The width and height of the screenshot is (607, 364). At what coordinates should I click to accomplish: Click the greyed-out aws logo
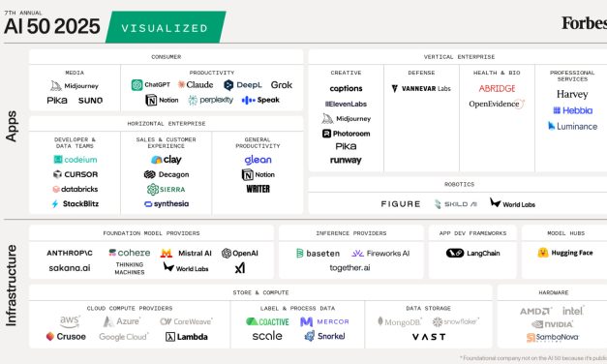[70, 321]
